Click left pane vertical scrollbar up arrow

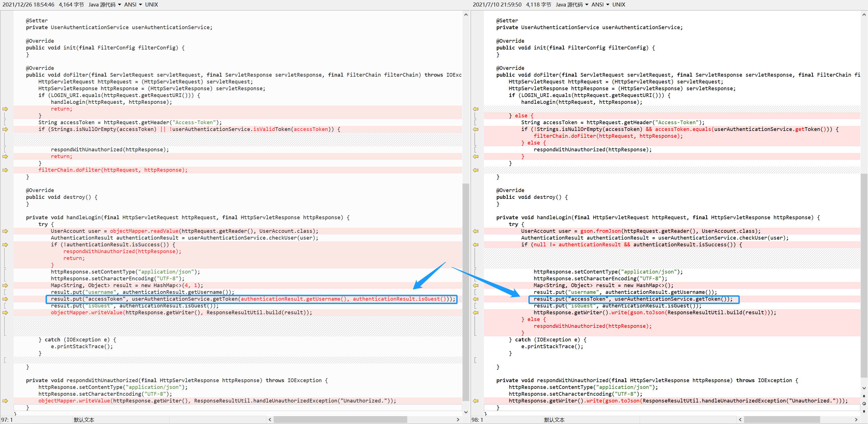pyautogui.click(x=466, y=15)
